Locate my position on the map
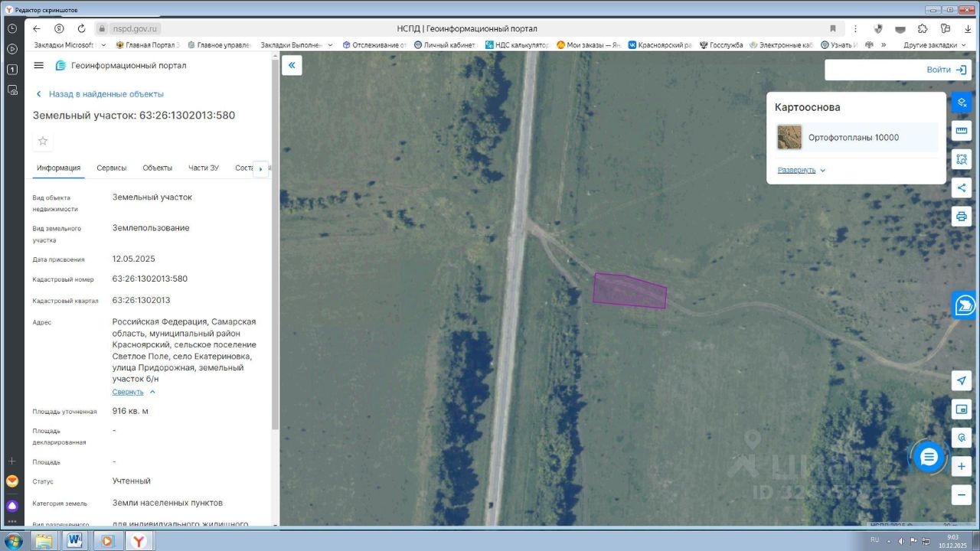 [962, 380]
